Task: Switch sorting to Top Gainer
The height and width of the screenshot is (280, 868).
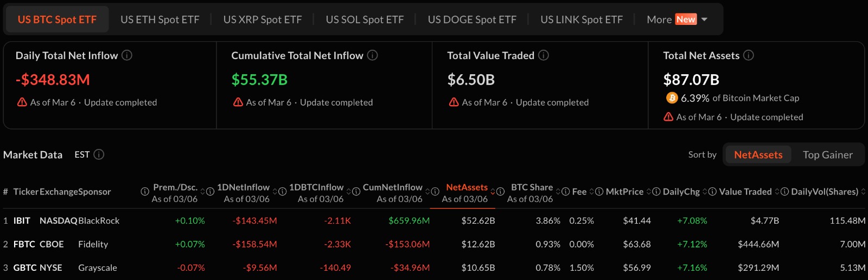Action: (x=827, y=155)
